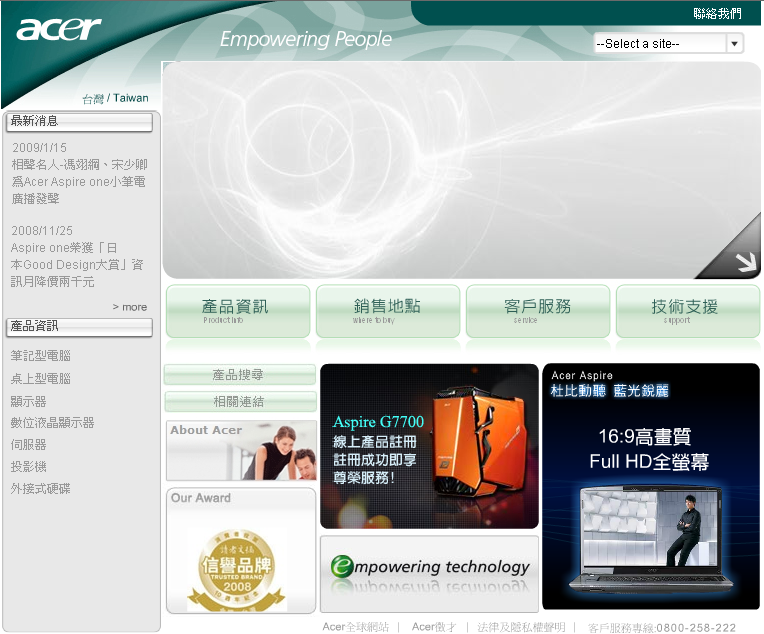The image size is (764, 634).
Task: Click the customer service hotline 0800-258-222 text
Action: click(x=662, y=627)
